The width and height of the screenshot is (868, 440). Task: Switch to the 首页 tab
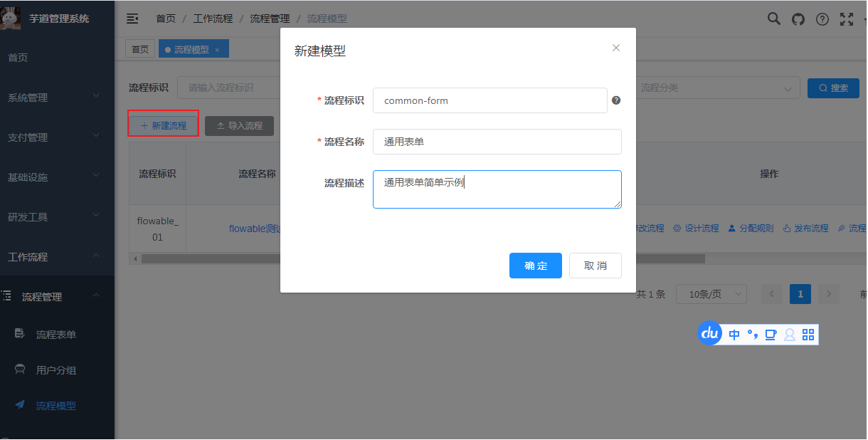140,49
